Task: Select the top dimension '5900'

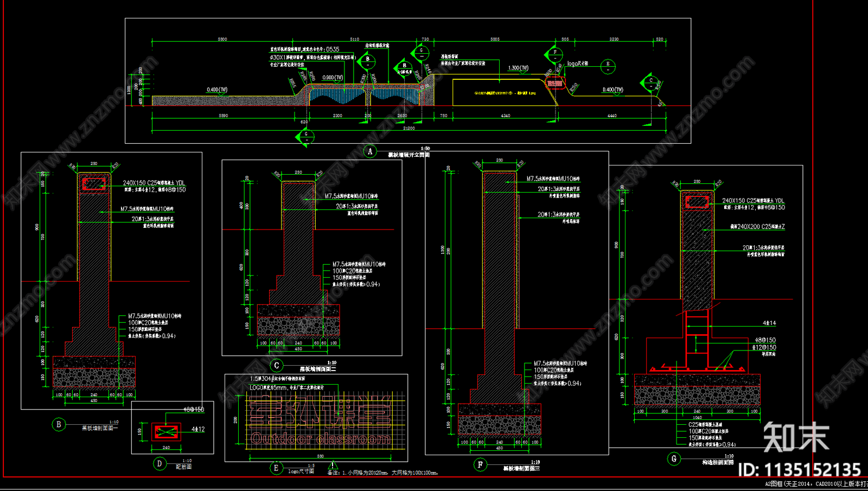Action: point(222,39)
